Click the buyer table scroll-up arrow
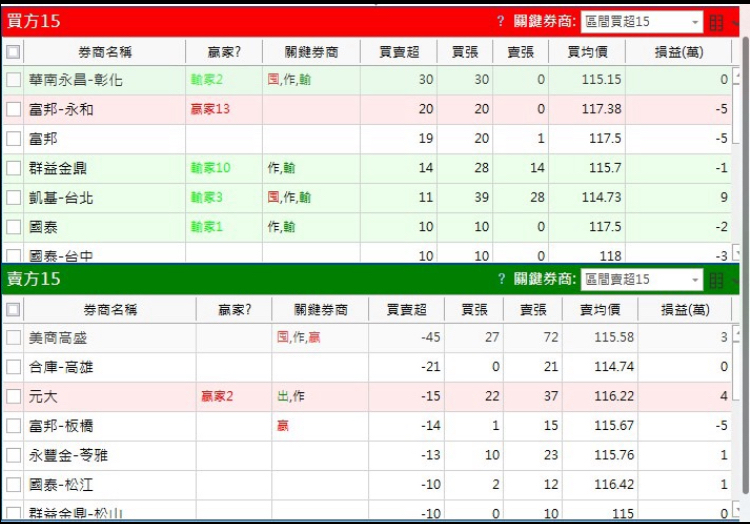The height and width of the screenshot is (524, 750). (737, 75)
